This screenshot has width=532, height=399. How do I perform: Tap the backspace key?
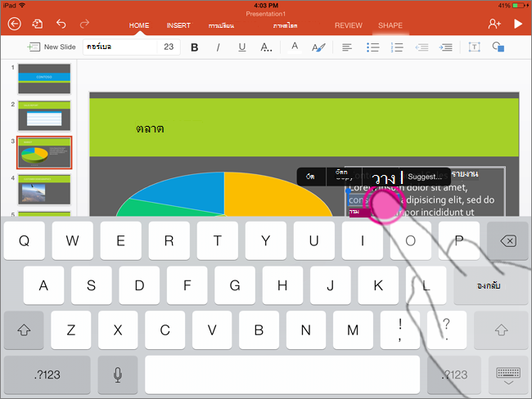[507, 241]
